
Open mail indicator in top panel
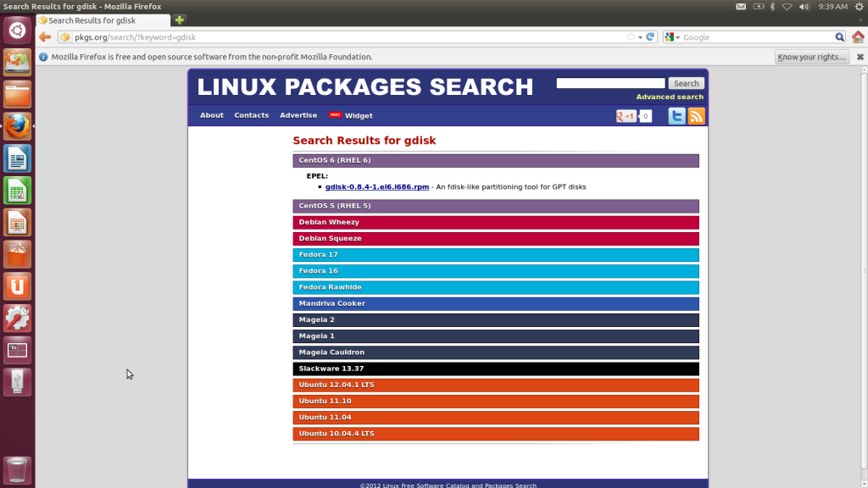[x=741, y=7]
